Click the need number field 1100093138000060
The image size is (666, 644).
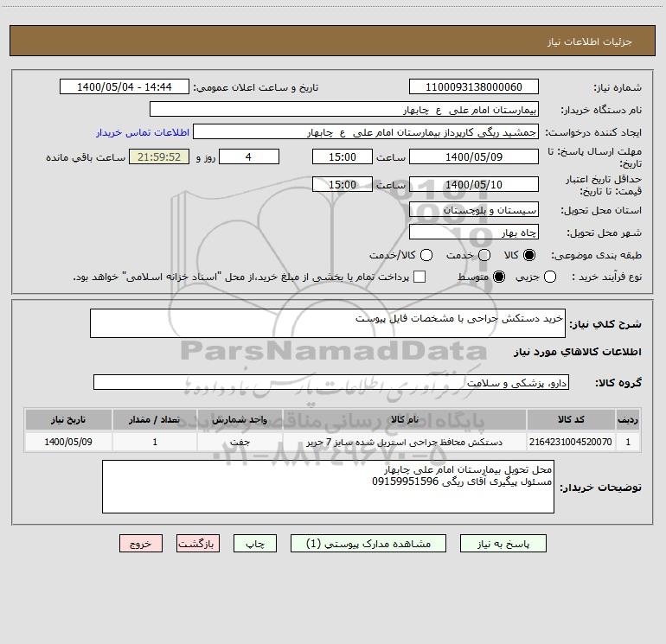click(474, 86)
